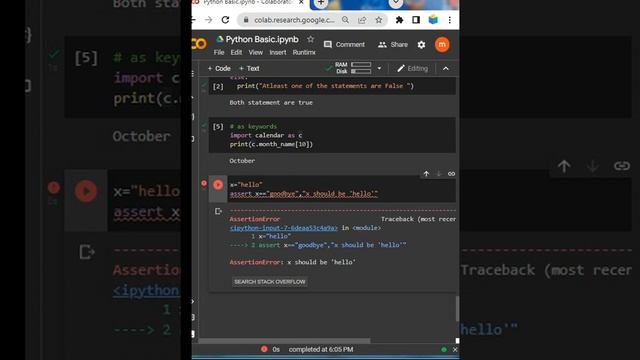Click the green connection status dot

pyautogui.click(x=444, y=349)
